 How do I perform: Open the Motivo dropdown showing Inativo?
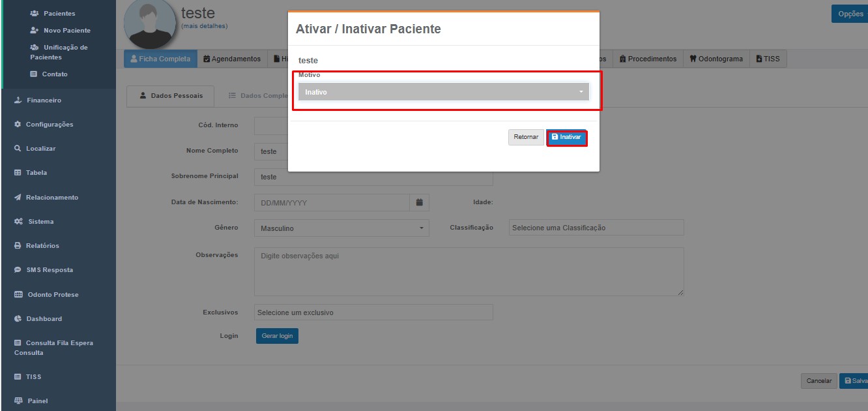(443, 92)
